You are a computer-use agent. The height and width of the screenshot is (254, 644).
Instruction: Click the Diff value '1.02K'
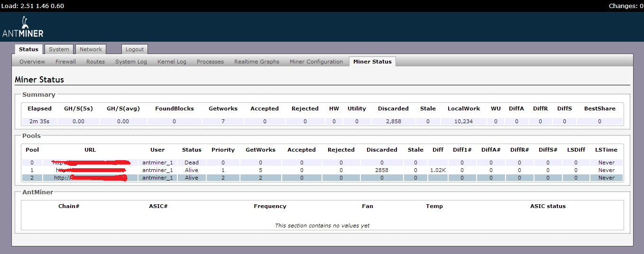point(438,170)
